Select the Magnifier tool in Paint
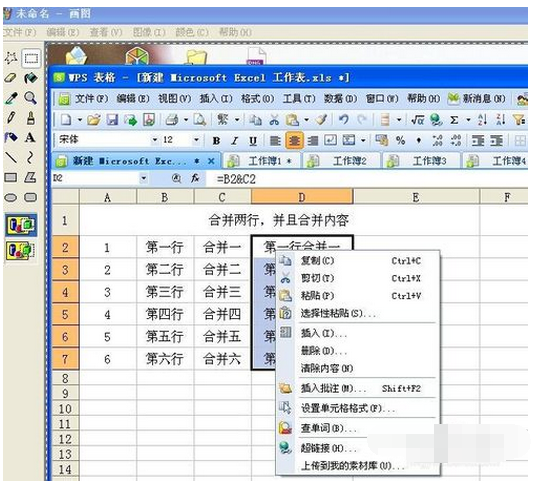538x487 pixels. click(31, 98)
